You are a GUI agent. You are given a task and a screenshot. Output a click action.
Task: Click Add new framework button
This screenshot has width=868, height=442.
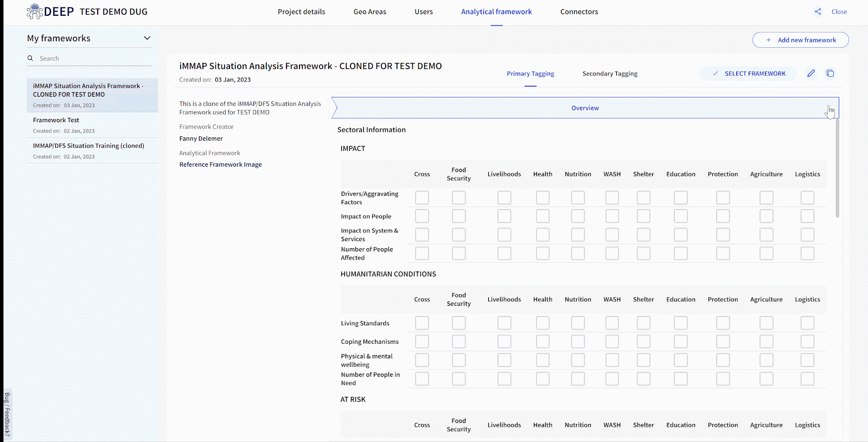click(801, 40)
